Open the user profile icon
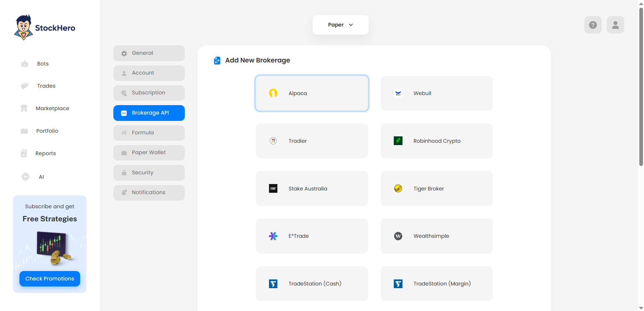Viewport: 644px width, 311px height. pyautogui.click(x=615, y=25)
